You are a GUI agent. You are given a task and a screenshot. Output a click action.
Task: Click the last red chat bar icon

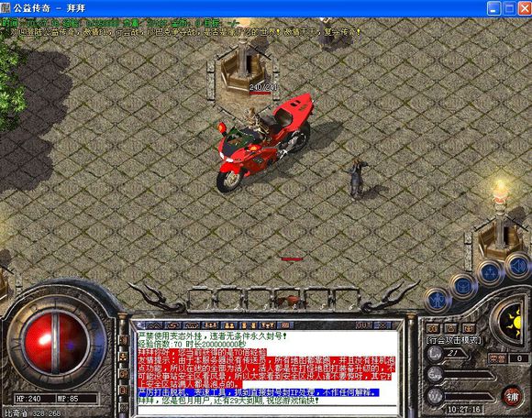(285, 325)
